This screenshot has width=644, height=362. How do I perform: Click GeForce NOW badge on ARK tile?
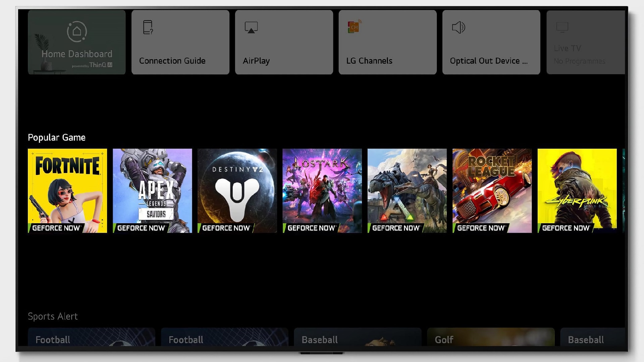(x=396, y=228)
